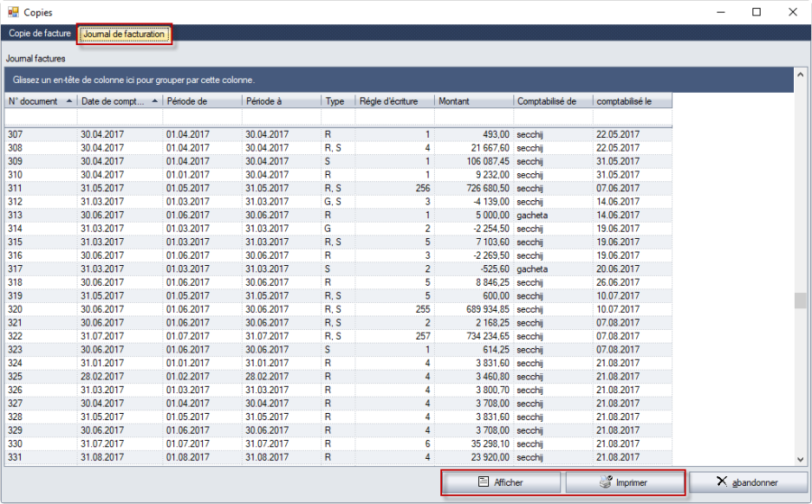Click the abandonner button
812x504 pixels.
click(748, 482)
